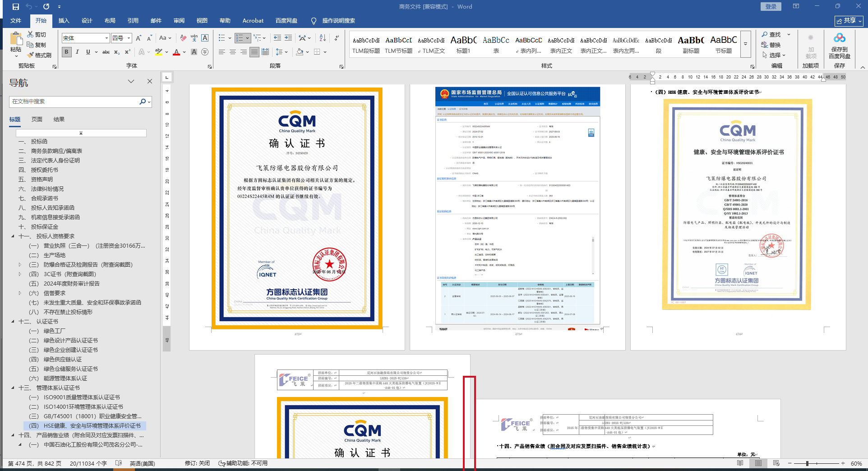Toggle subscript formatting
The width and height of the screenshot is (868, 471).
coord(117,52)
